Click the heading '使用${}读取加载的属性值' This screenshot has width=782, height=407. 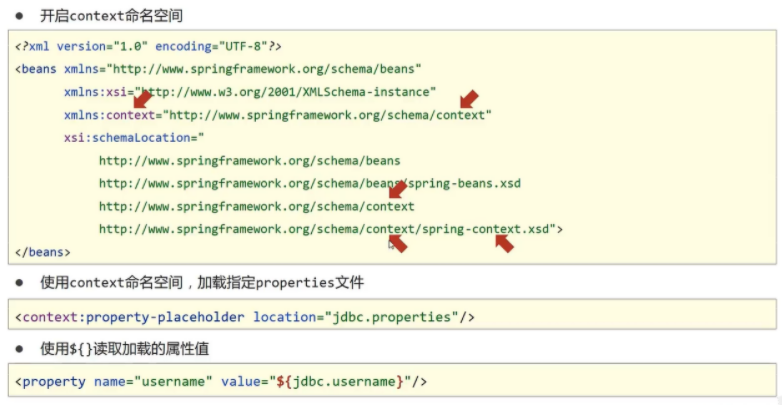[125, 349]
